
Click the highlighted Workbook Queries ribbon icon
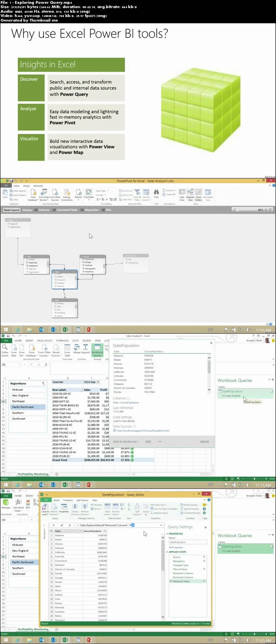pos(97,350)
